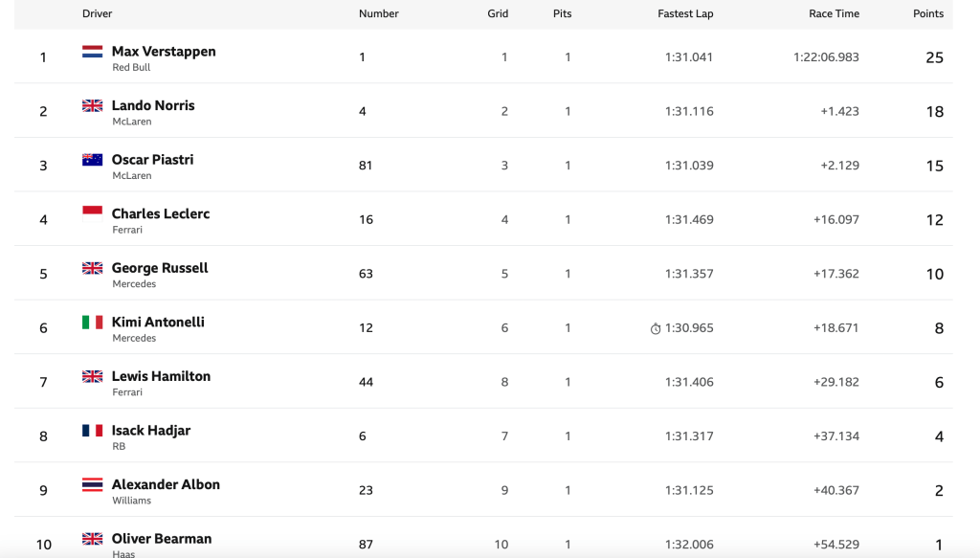Image resolution: width=980 pixels, height=558 pixels.
Task: Open Max Verstappen's driver name
Action: point(164,52)
